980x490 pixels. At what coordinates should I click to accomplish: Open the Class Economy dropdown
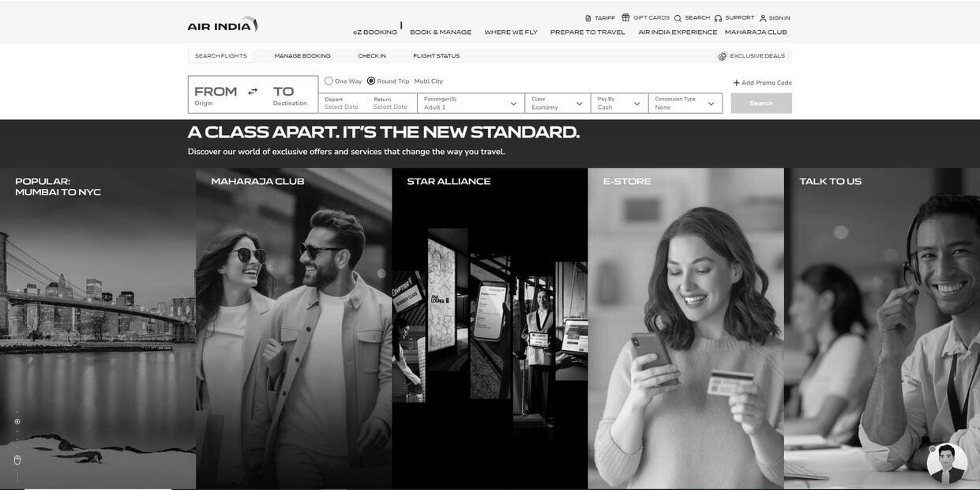point(558,104)
